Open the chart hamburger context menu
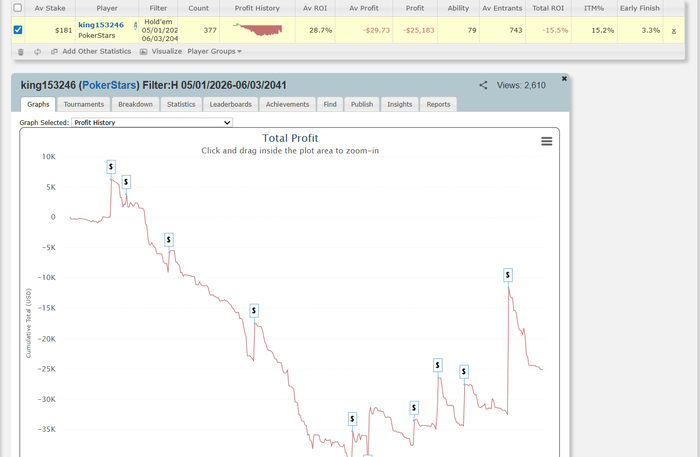 coord(546,141)
